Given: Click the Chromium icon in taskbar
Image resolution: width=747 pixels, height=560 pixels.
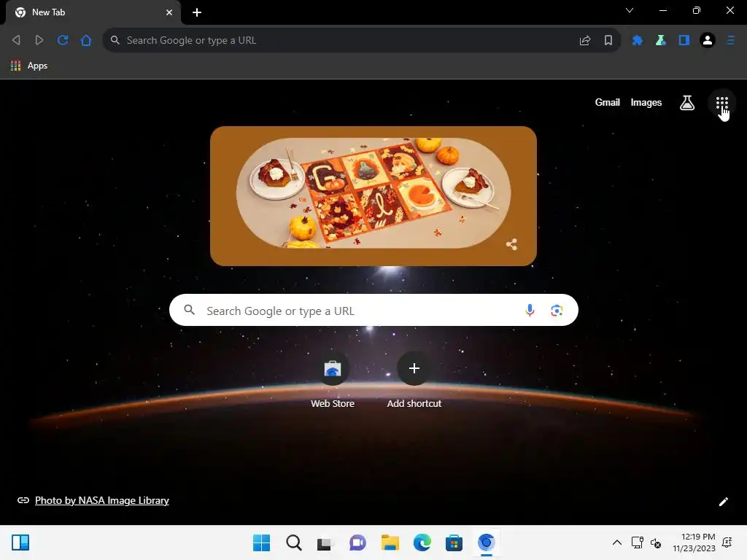Looking at the screenshot, I should pyautogui.click(x=486, y=542).
